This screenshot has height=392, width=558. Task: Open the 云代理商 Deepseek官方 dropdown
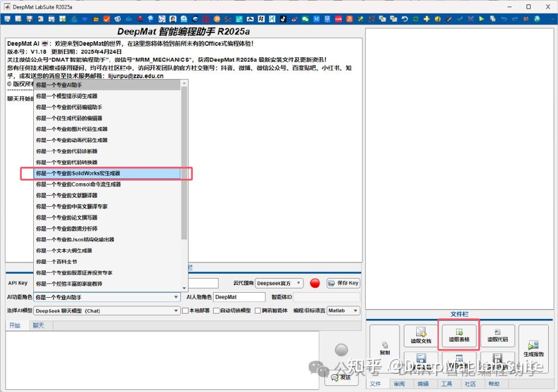280,283
